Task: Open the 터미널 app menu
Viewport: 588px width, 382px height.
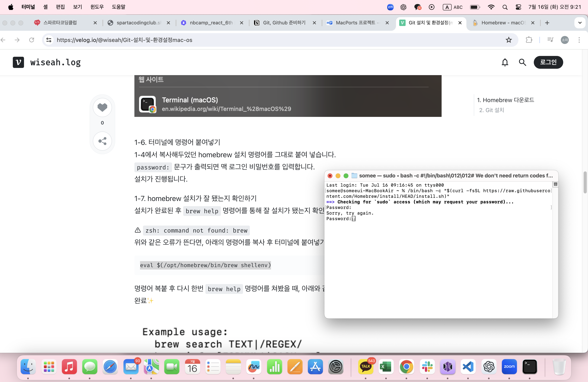Action: 28,7
